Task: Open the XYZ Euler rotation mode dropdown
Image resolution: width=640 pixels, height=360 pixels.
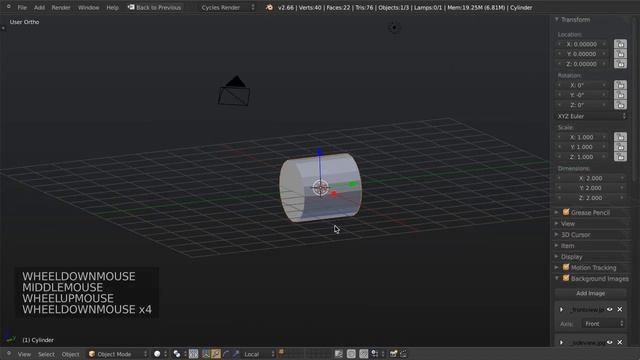Action: point(591,116)
